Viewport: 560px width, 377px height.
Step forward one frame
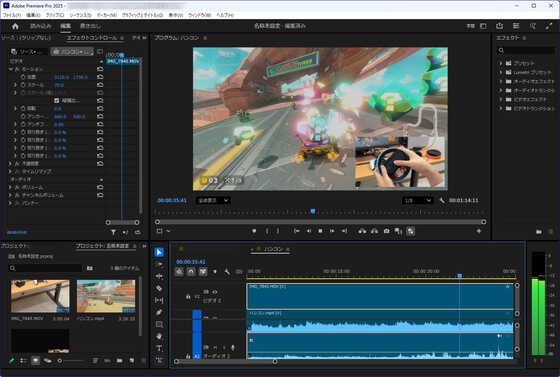(332, 231)
